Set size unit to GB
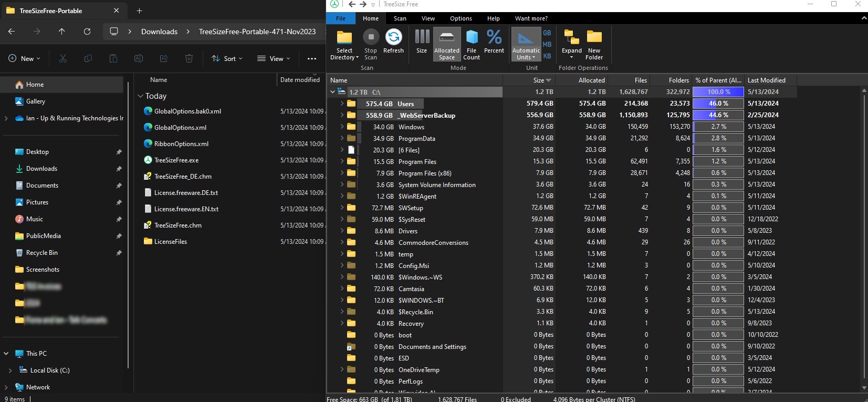 547,33
